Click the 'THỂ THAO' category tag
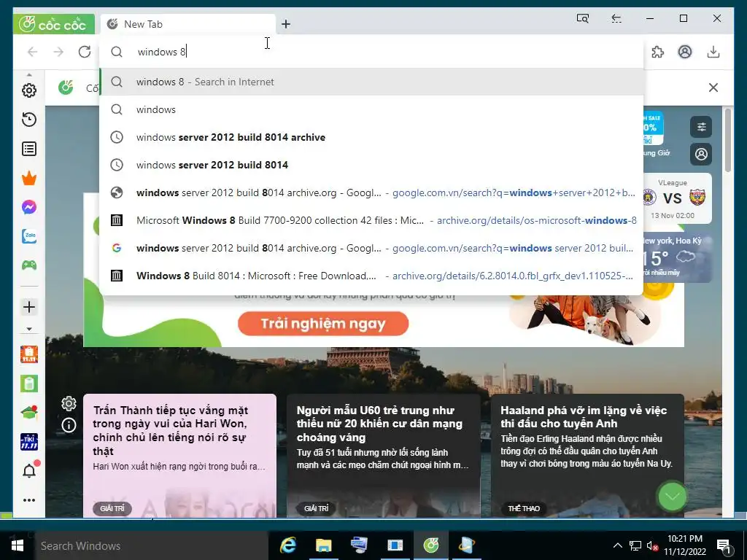 pos(524,508)
